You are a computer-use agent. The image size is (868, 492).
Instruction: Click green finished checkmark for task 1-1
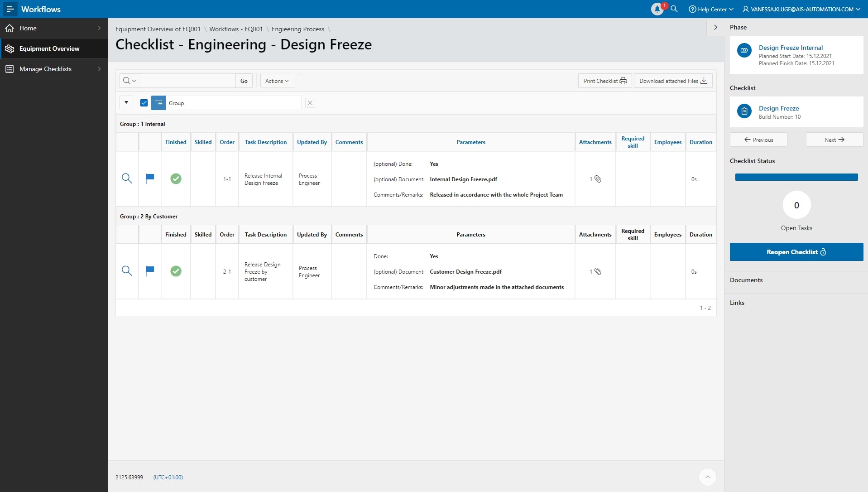click(x=176, y=179)
